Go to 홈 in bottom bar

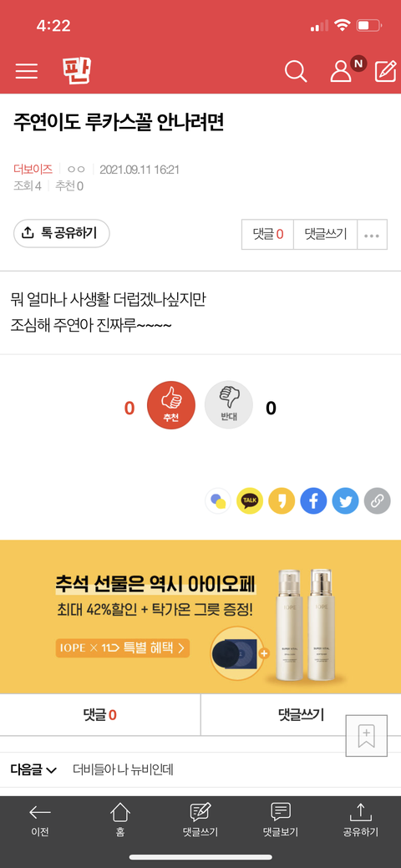tap(120, 820)
